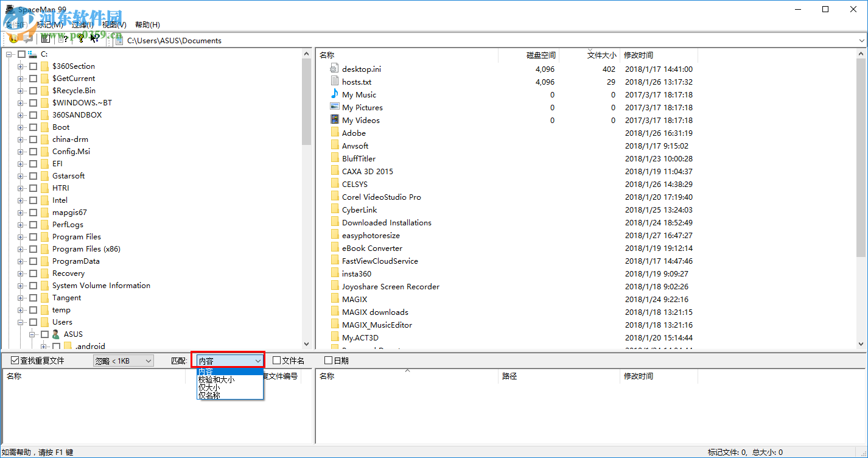Select the Joyoshare Screen Recorder folder name
The height and width of the screenshot is (458, 868).
[x=391, y=287]
